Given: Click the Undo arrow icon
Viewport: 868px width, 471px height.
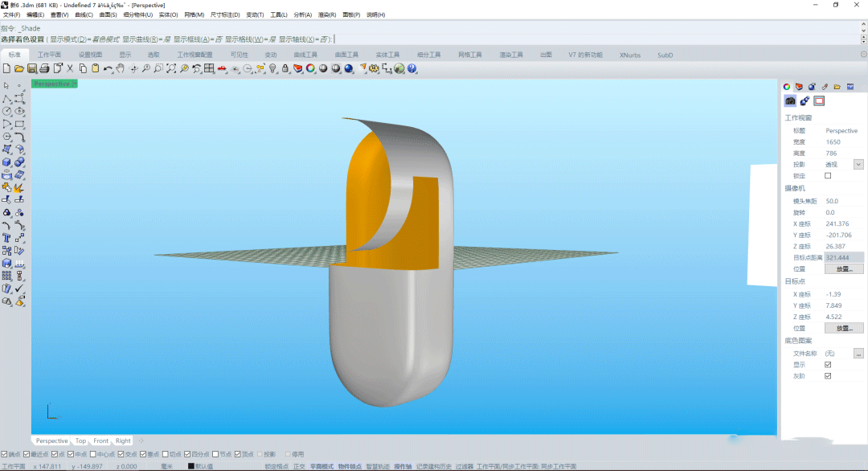Looking at the screenshot, I should coord(108,68).
